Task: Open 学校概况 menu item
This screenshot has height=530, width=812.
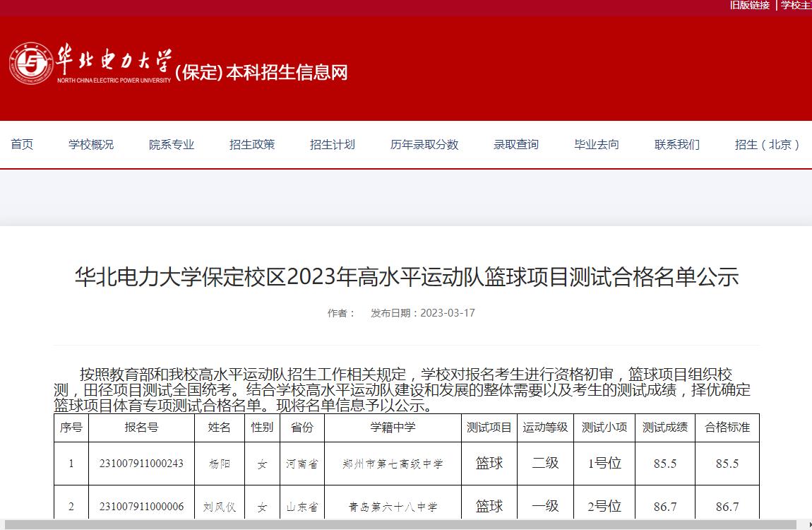Action: click(x=91, y=145)
